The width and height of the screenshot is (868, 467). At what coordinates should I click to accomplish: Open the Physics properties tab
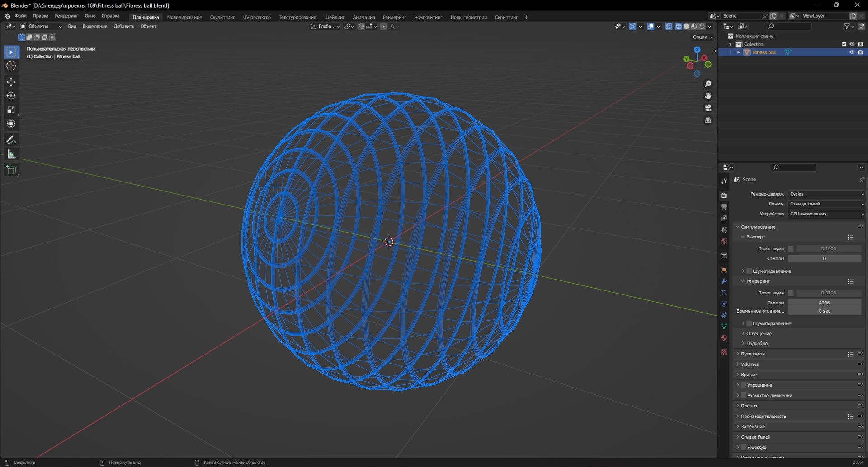click(x=724, y=304)
